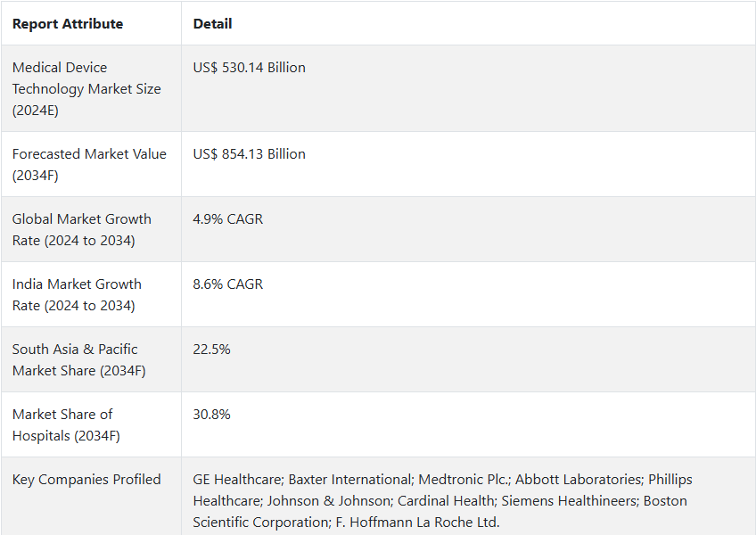Click the 8.6% CAGR value
756x535 pixels.
(x=228, y=284)
